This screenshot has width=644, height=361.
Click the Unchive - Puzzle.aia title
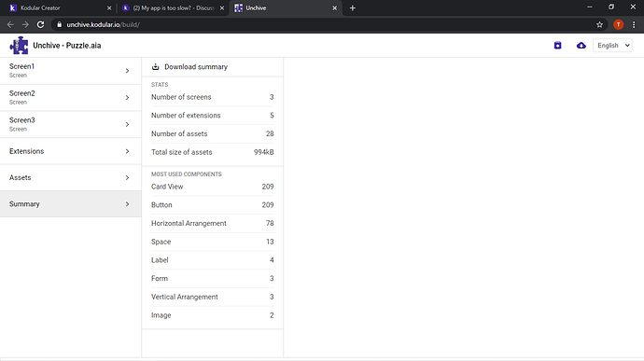pyautogui.click(x=67, y=45)
